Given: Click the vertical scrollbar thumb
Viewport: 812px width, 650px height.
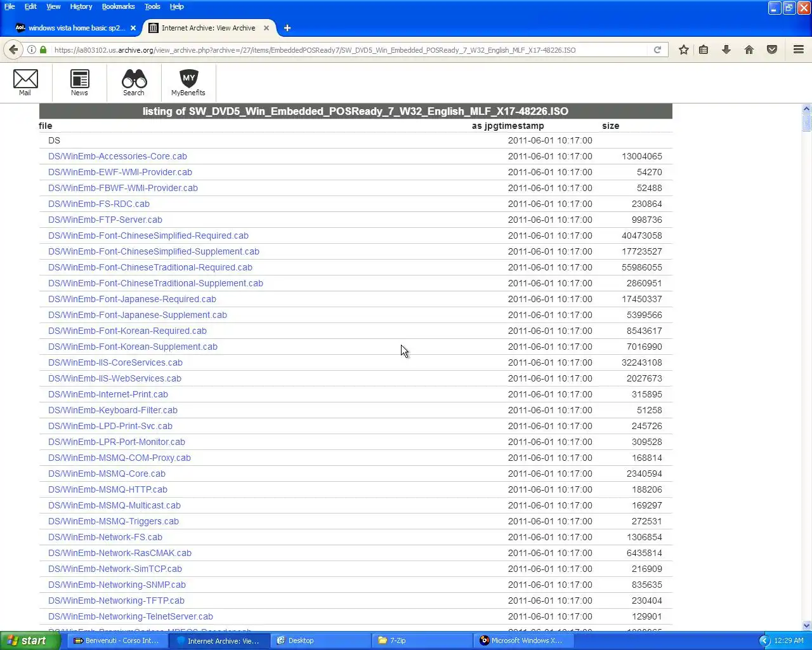Looking at the screenshot, I should point(807,123).
